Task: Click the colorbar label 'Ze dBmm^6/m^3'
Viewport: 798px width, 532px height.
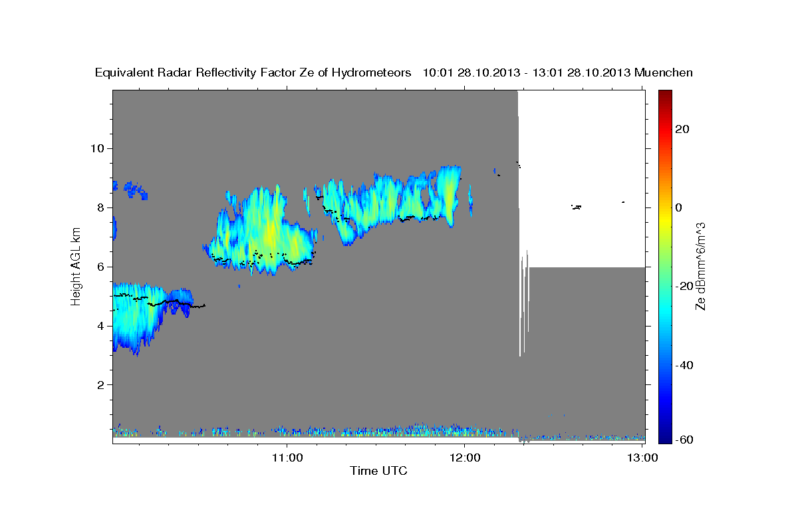Action: click(700, 266)
